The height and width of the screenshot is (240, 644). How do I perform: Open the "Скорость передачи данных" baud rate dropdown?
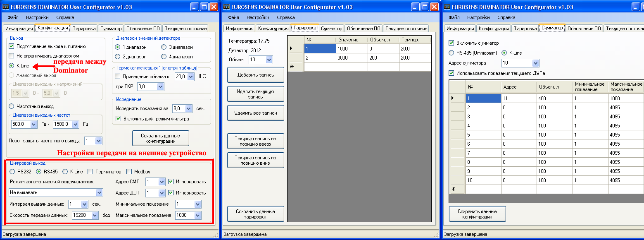point(95,215)
